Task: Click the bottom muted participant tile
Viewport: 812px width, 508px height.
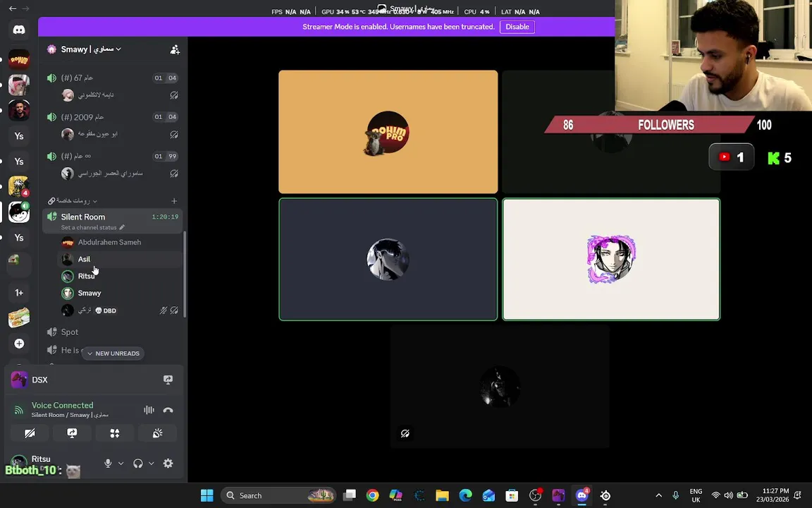Action: (x=500, y=387)
